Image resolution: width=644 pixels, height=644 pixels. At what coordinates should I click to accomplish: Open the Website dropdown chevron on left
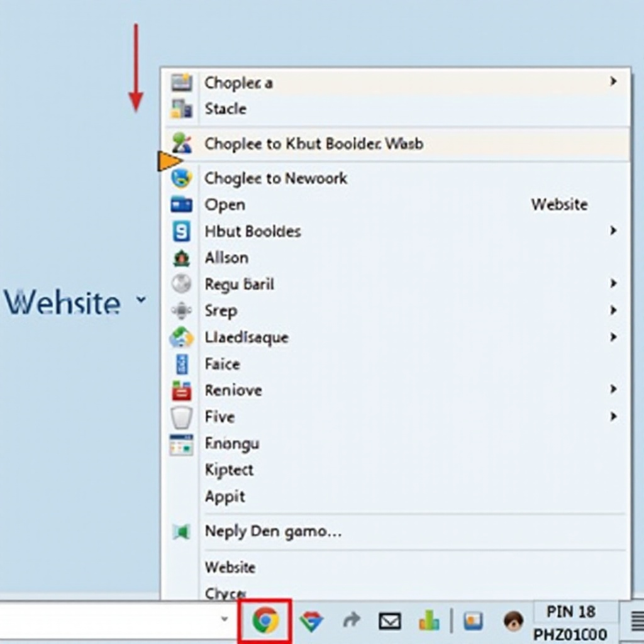click(x=141, y=300)
